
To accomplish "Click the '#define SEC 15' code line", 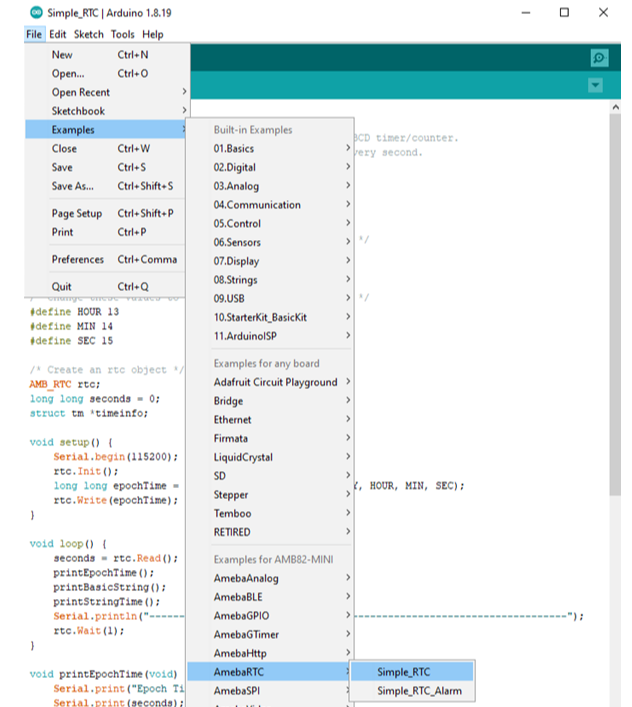I will click(x=71, y=341).
